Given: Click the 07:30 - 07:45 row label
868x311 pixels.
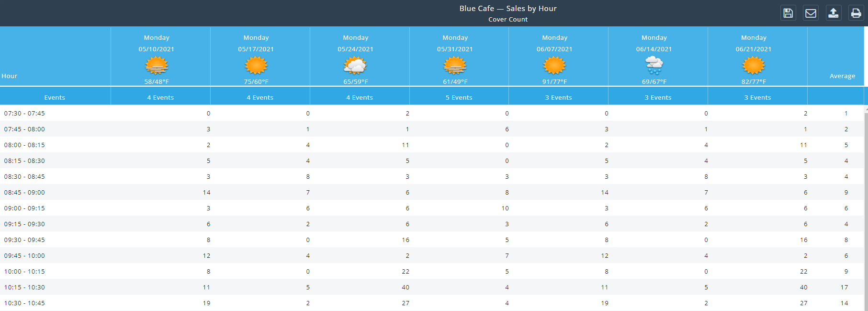Looking at the screenshot, I should click(24, 113).
